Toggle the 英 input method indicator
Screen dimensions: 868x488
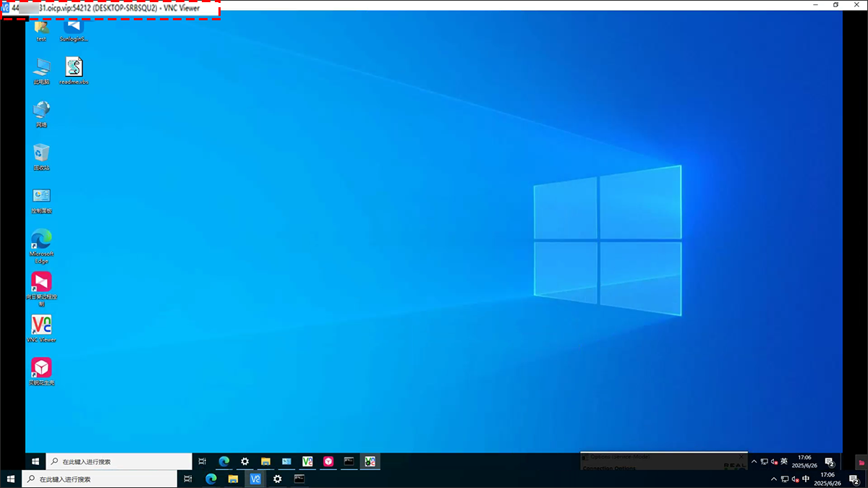click(784, 461)
